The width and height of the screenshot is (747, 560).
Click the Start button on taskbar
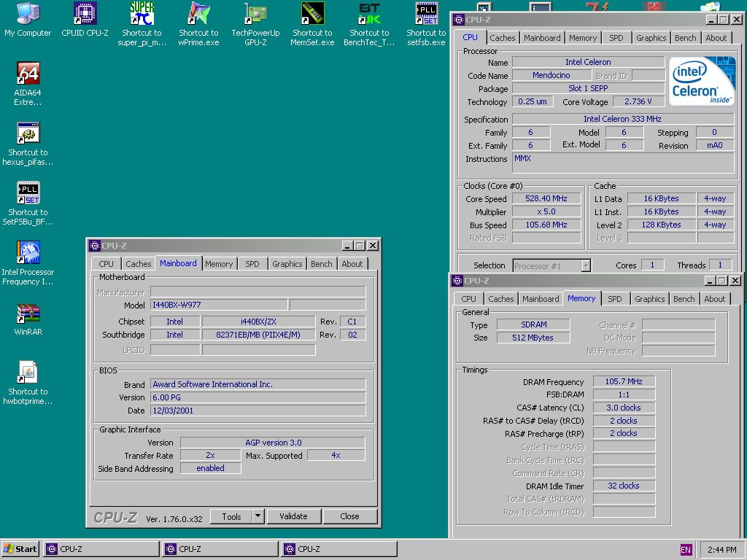click(20, 549)
